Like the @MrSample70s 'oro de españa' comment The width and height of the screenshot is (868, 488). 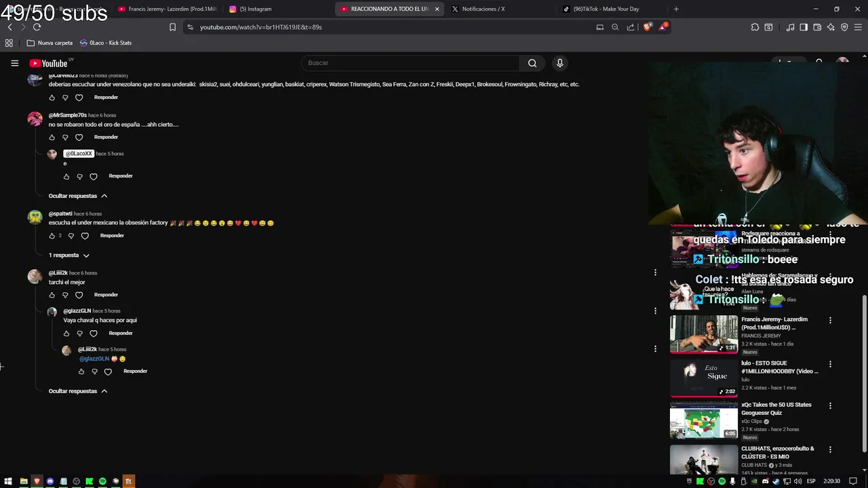click(x=52, y=138)
